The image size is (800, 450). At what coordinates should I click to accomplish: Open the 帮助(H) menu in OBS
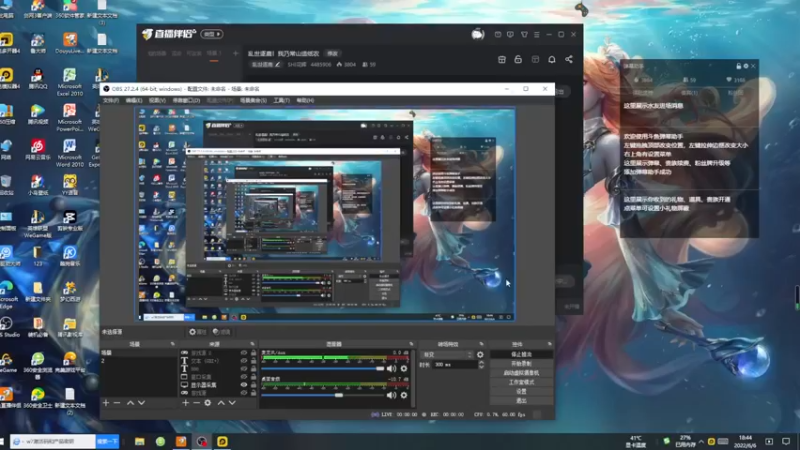tap(305, 101)
